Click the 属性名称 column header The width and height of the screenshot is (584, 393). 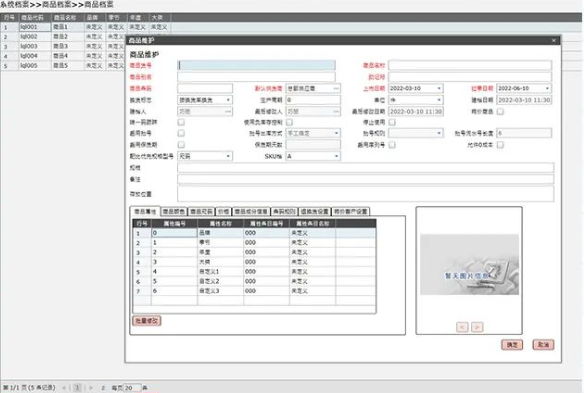pyautogui.click(x=220, y=224)
